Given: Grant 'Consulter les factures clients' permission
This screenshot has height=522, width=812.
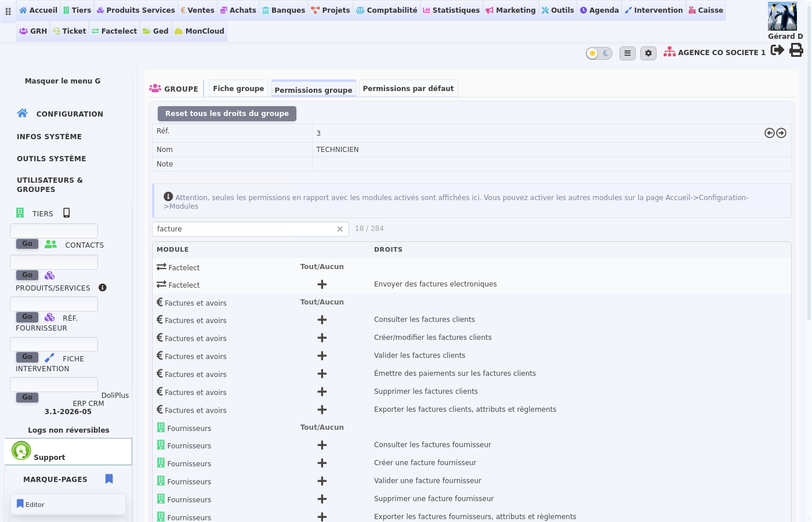Looking at the screenshot, I should [322, 320].
